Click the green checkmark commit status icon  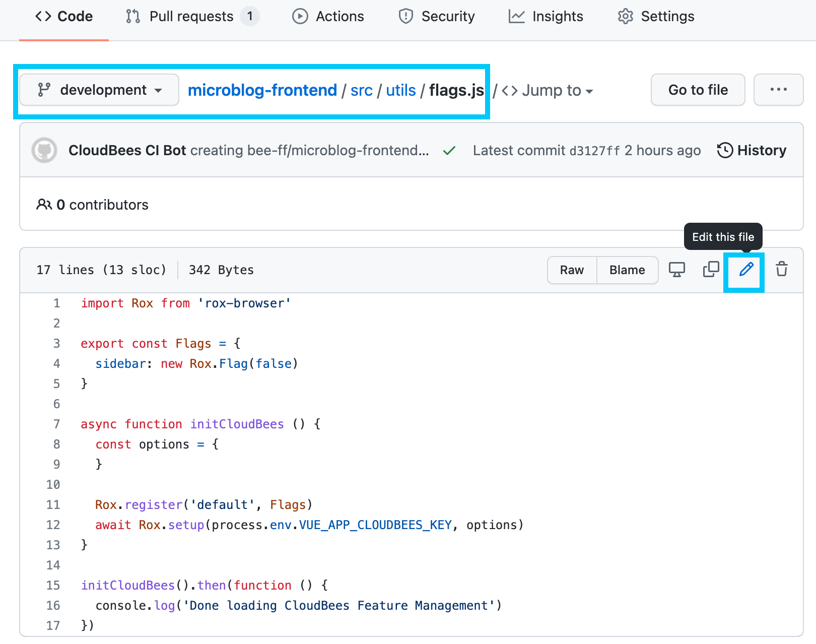(x=449, y=150)
